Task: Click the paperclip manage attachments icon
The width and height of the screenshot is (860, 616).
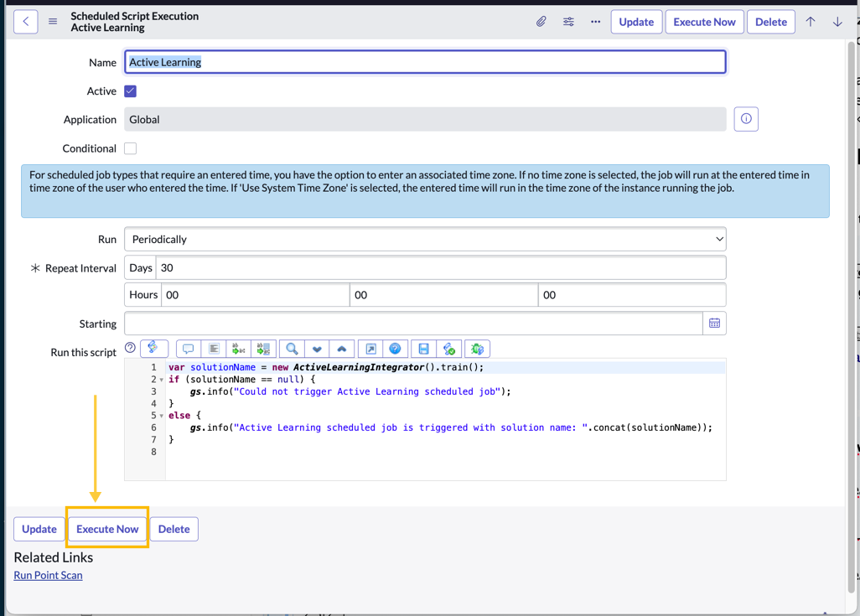Action: pyautogui.click(x=541, y=22)
